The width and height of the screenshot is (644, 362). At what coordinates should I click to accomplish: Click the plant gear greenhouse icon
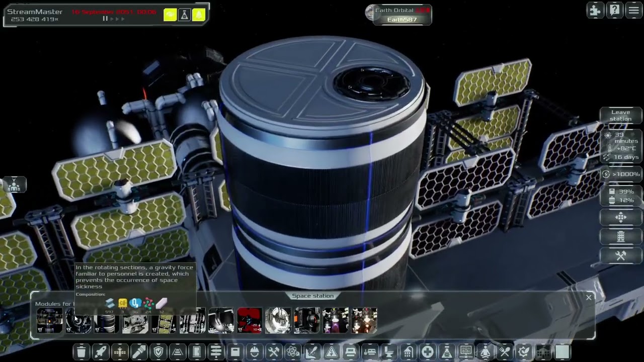(523, 352)
